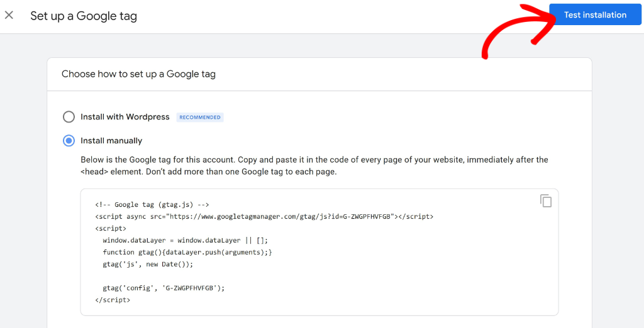Select Install with Wordpress radio option

pyautogui.click(x=69, y=117)
